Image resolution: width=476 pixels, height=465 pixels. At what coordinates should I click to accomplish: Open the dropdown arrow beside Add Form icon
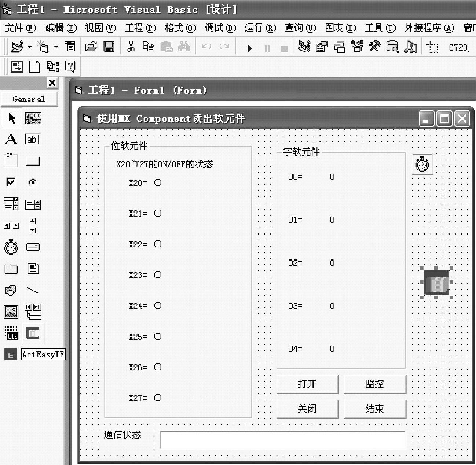click(56, 47)
